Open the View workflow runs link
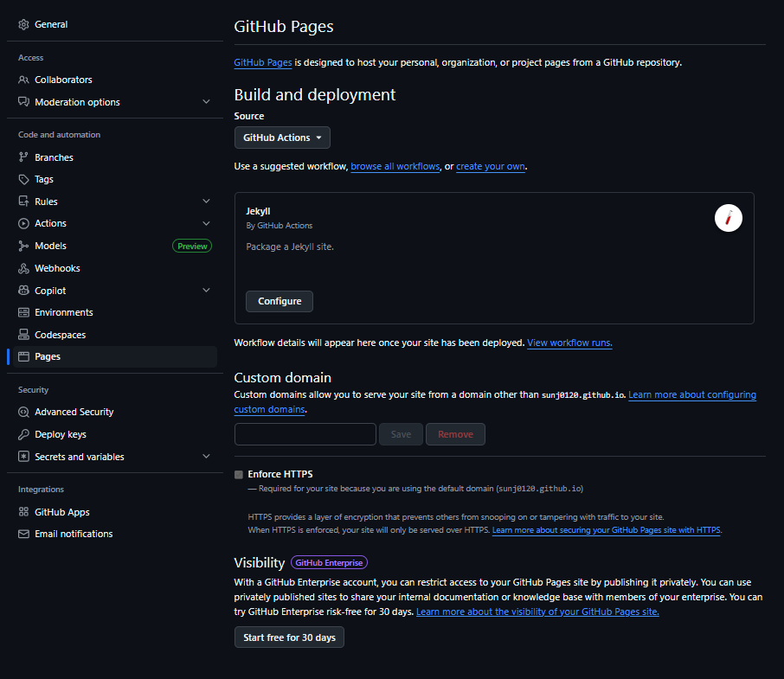784x679 pixels. click(x=569, y=343)
